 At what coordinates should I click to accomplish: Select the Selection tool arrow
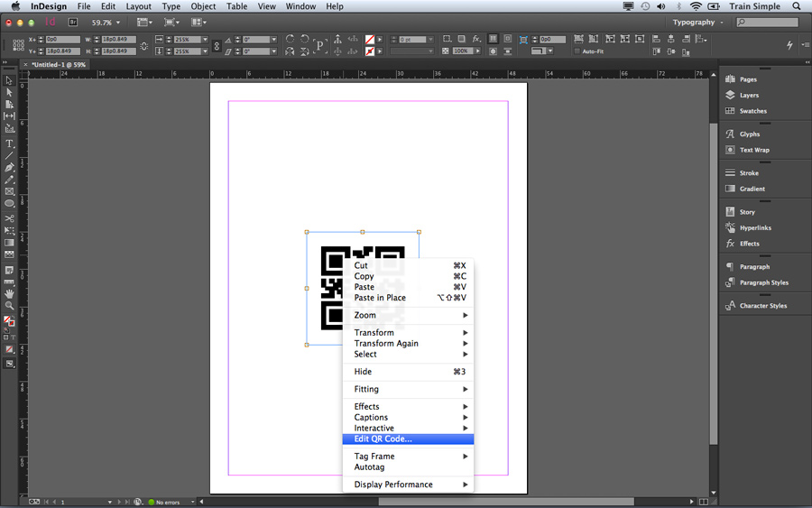(x=9, y=80)
